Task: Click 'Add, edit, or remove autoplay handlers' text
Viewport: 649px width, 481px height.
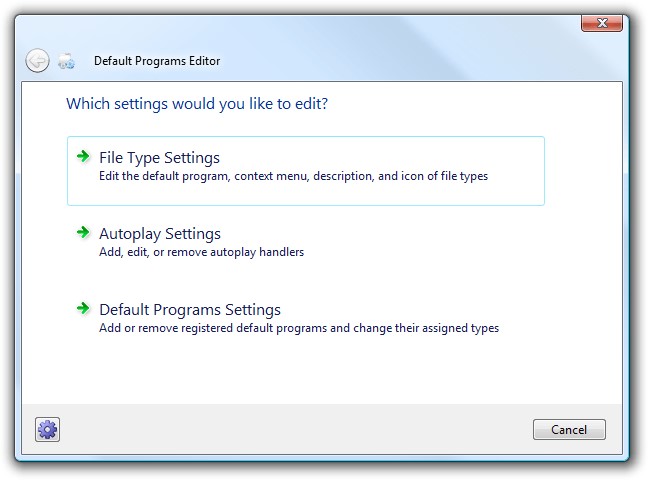Action: (x=201, y=252)
